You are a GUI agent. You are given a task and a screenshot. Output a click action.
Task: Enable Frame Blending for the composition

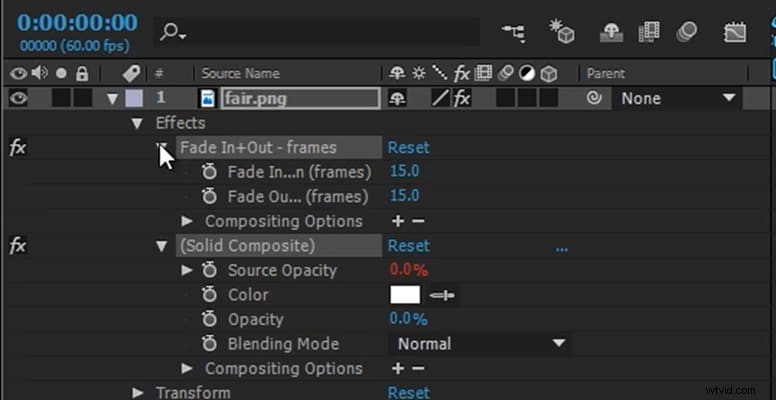point(649,32)
